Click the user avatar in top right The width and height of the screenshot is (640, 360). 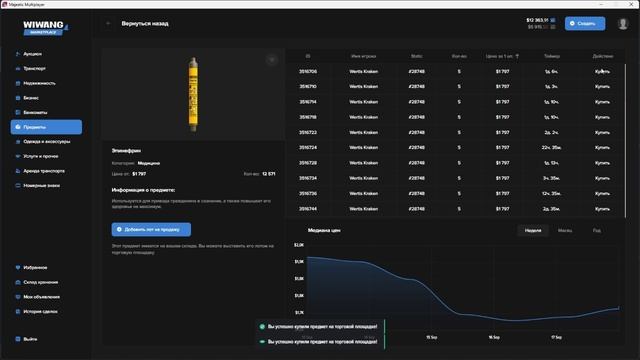point(623,24)
